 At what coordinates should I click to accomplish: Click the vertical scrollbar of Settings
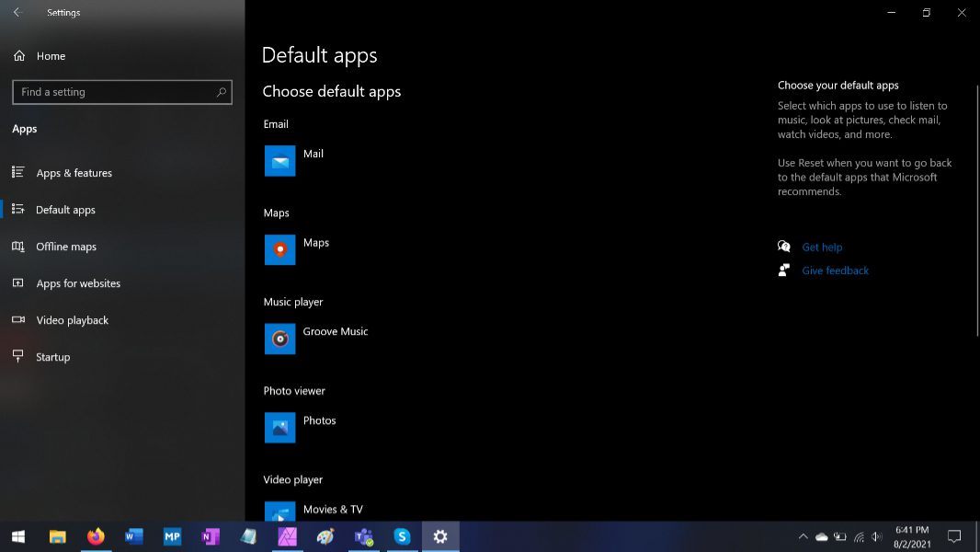(977, 212)
